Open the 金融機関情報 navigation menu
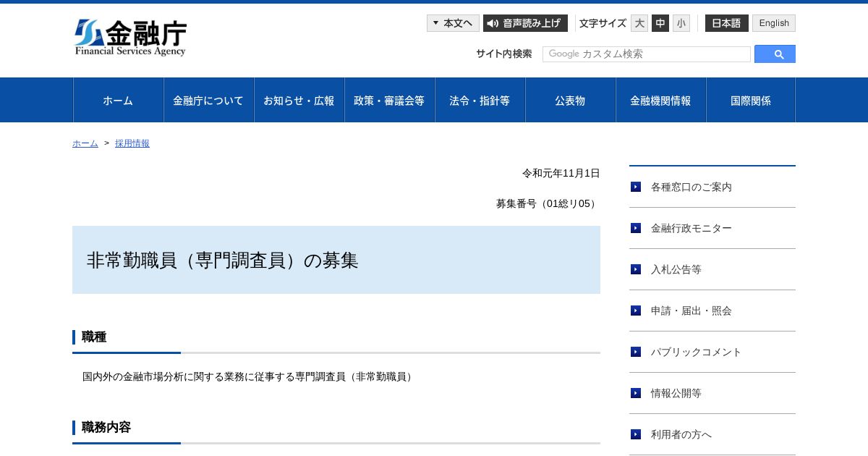This screenshot has height=456, width=868. click(660, 100)
